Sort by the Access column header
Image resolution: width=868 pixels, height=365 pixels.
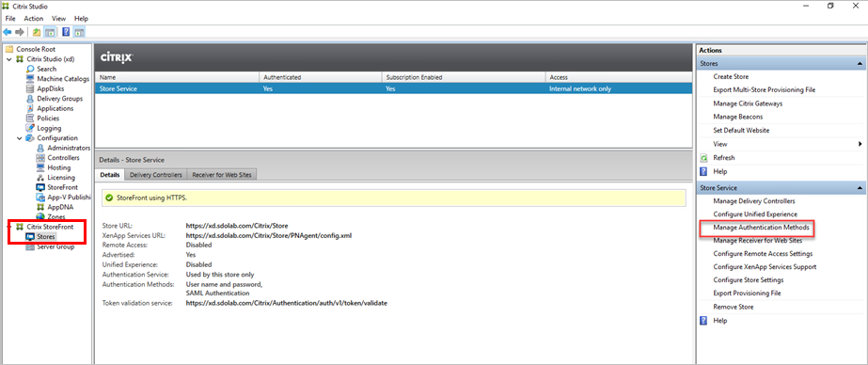coord(619,77)
